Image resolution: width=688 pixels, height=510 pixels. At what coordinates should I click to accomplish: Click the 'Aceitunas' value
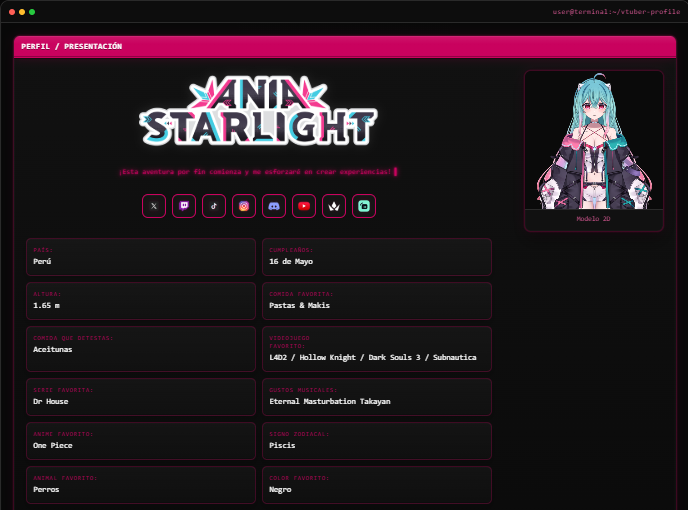tap(53, 349)
